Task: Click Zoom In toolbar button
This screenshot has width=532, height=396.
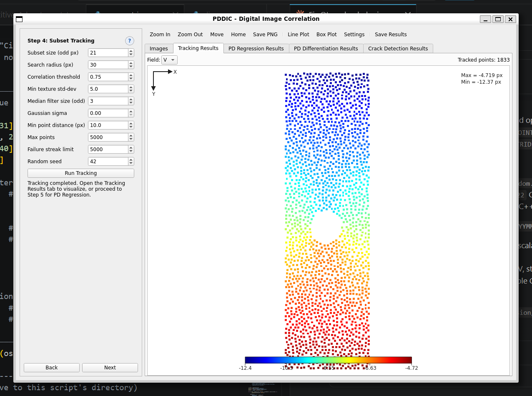Action: click(160, 35)
